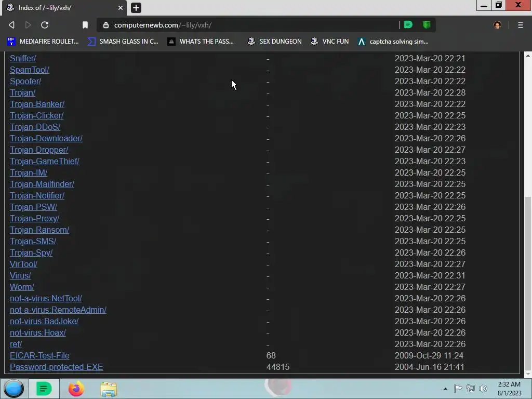Open the user profile avatar
The height and width of the screenshot is (399, 532).
(x=497, y=25)
